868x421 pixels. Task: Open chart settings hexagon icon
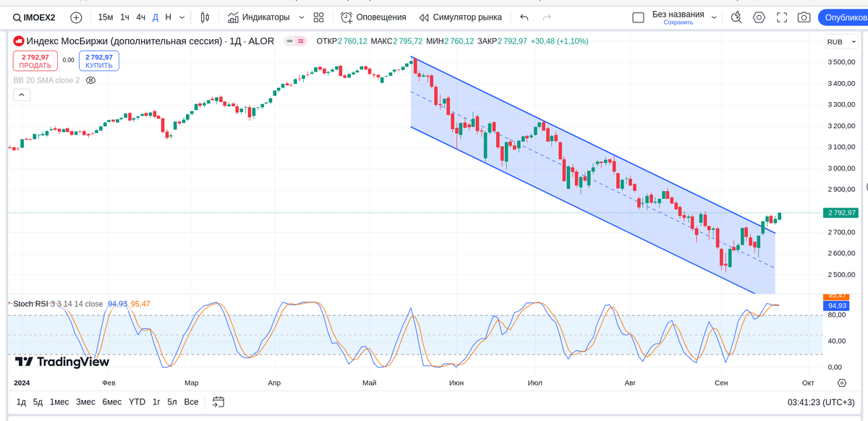759,17
